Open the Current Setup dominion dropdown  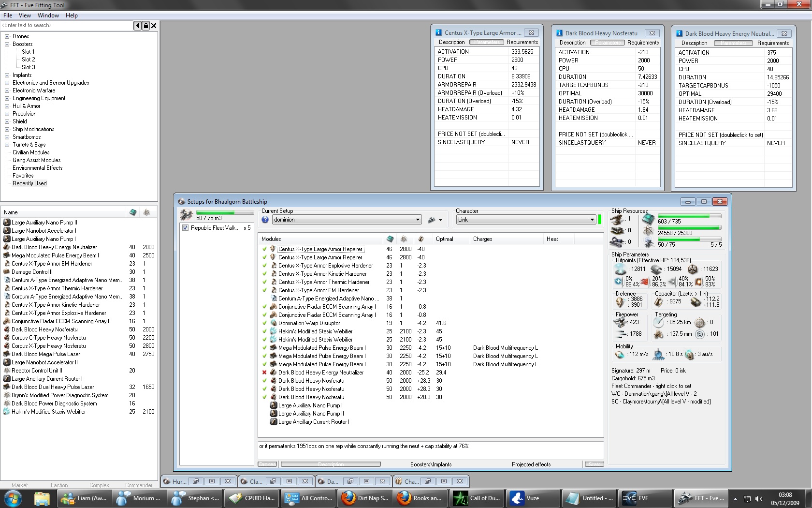[x=418, y=220]
